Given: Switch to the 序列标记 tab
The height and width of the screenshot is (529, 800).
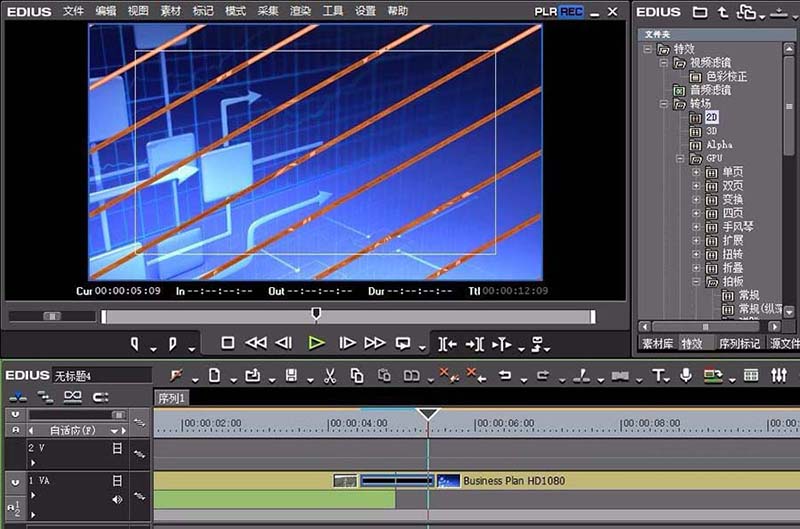Looking at the screenshot, I should coord(739,343).
